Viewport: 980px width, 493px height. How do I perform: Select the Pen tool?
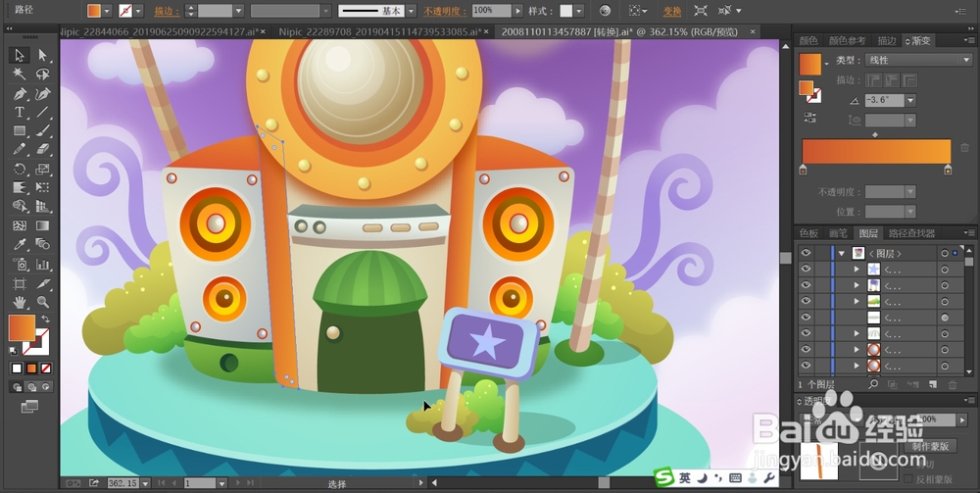[x=19, y=94]
